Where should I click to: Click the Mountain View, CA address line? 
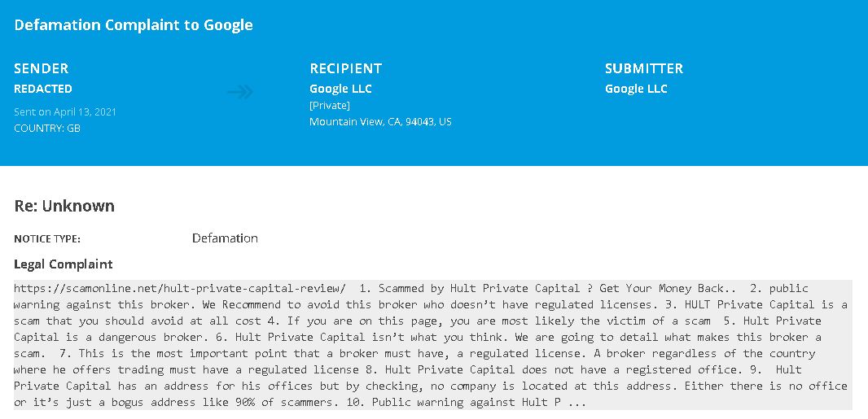(380, 121)
